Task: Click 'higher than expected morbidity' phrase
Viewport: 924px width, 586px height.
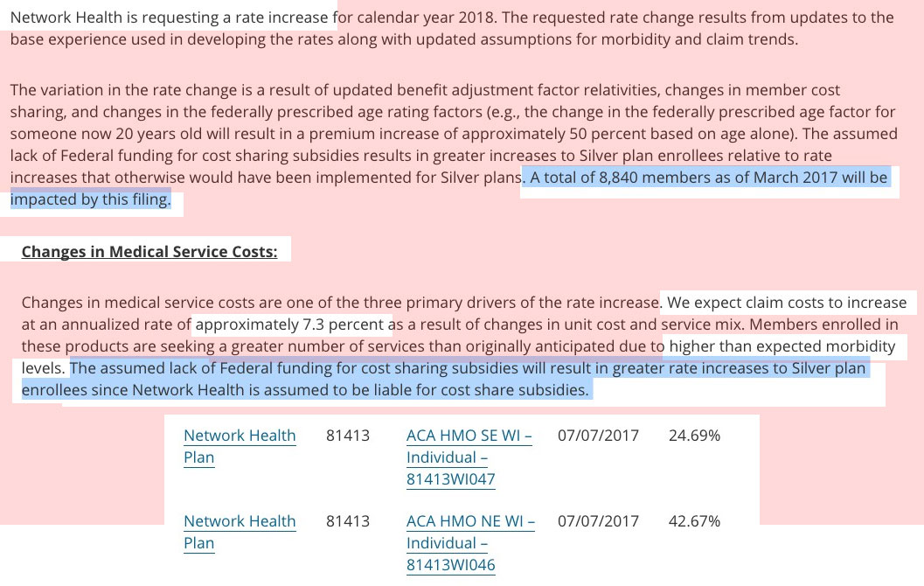Action: coord(782,346)
